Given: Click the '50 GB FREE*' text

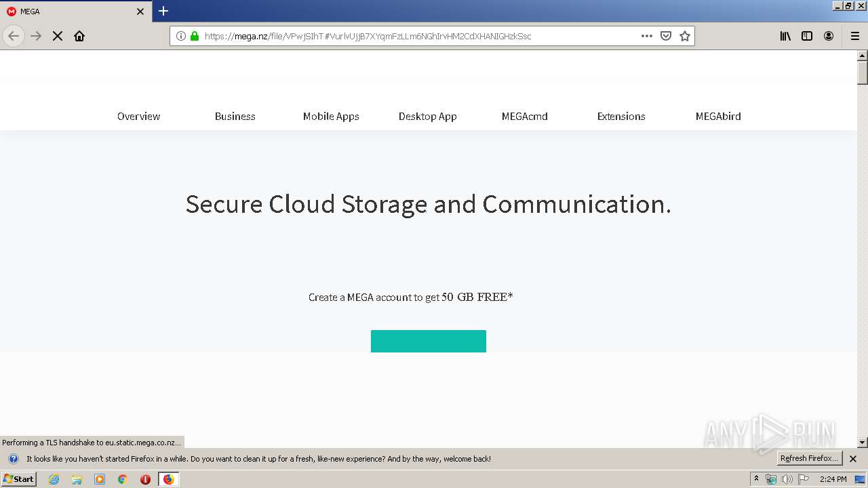Looking at the screenshot, I should pos(477,297).
